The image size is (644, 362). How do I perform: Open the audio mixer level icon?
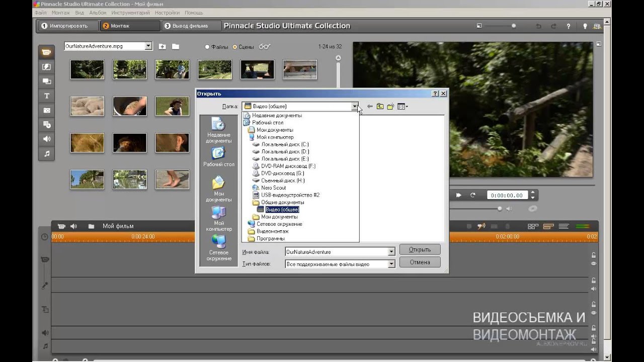(x=582, y=227)
